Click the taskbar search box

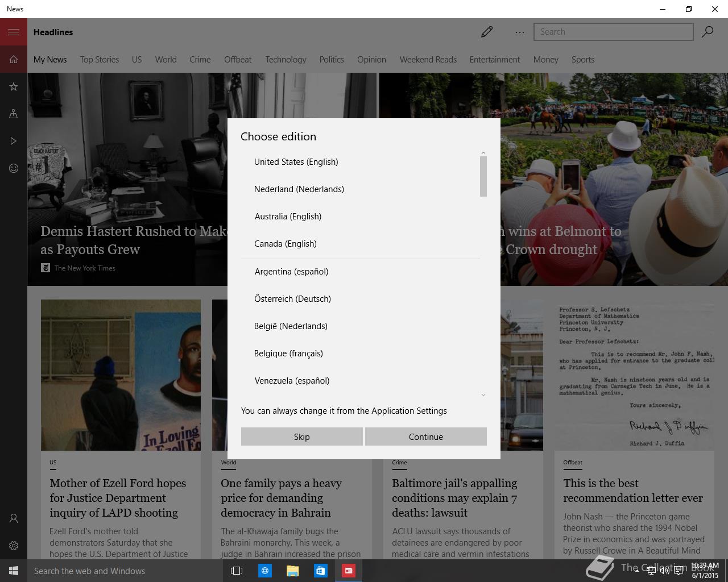[125, 571]
